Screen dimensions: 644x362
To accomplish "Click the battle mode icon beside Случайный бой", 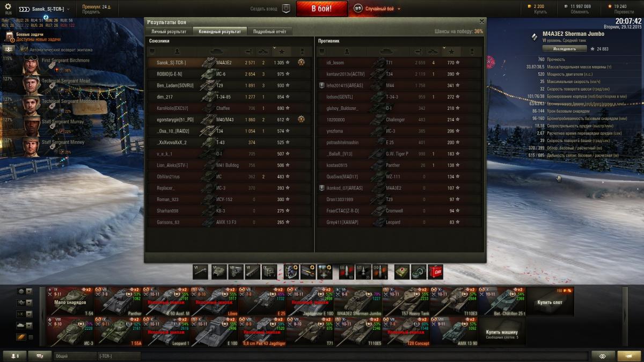I will [x=358, y=9].
